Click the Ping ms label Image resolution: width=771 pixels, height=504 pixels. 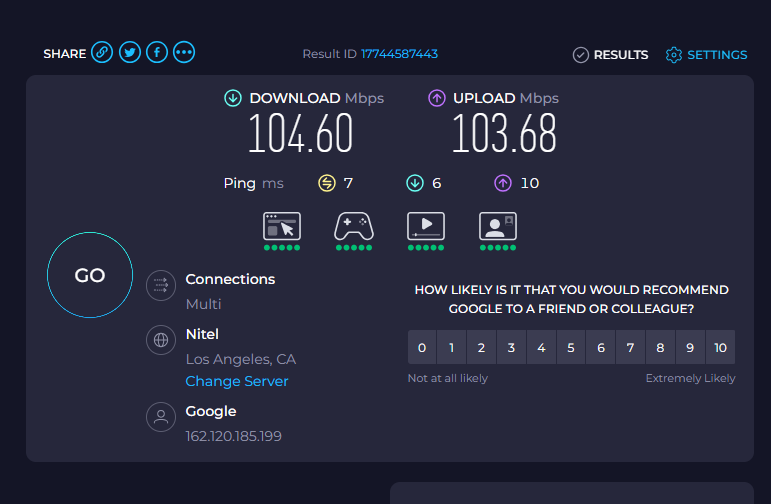coord(253,183)
